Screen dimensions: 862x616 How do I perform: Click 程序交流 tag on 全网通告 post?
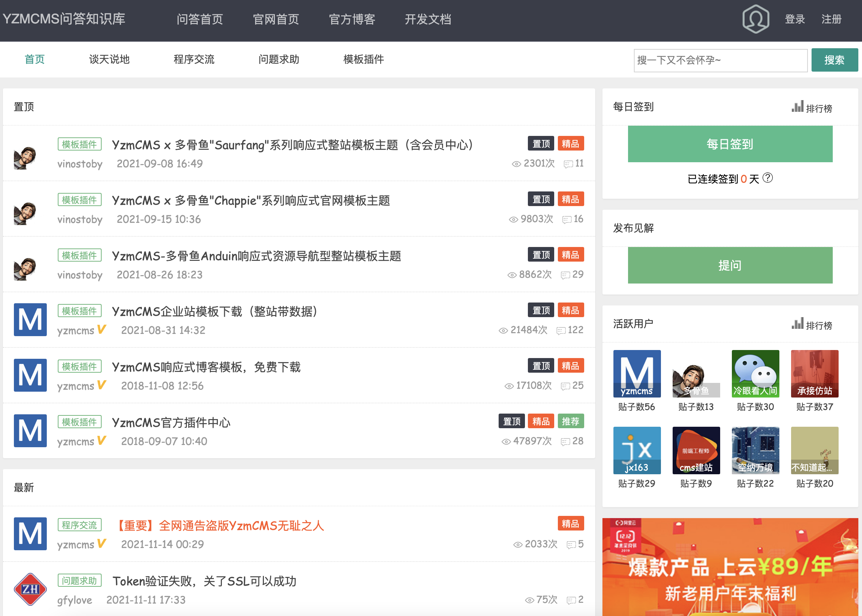[x=80, y=525]
